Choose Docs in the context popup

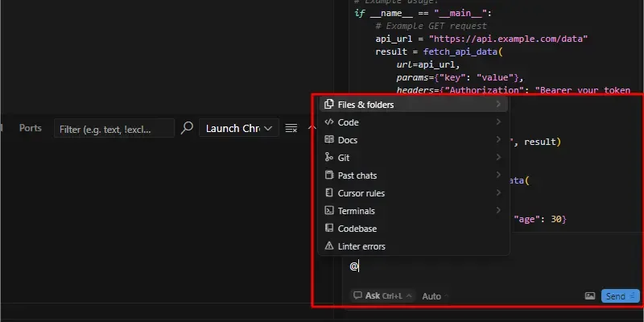click(x=414, y=140)
